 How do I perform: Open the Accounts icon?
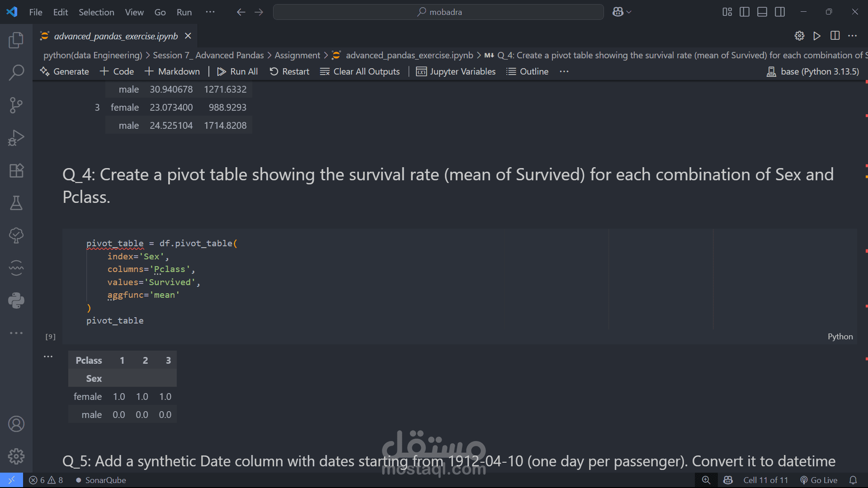click(16, 424)
